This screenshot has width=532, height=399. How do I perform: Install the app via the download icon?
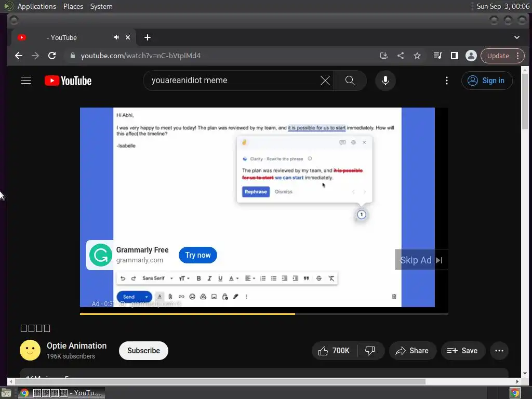coord(384,56)
